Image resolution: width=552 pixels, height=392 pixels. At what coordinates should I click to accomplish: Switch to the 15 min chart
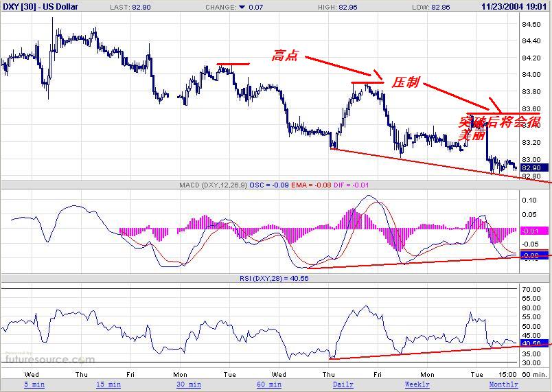point(108,384)
